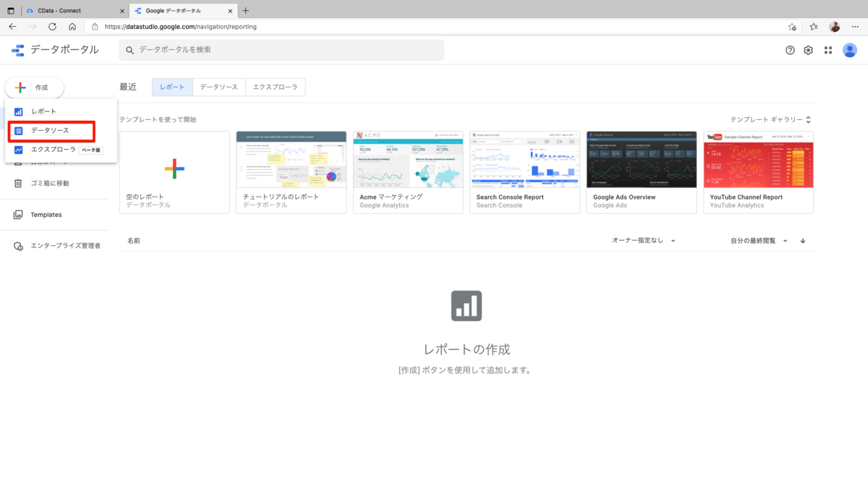The width and height of the screenshot is (868, 488).
Task: Open the help question mark icon
Action: [790, 50]
